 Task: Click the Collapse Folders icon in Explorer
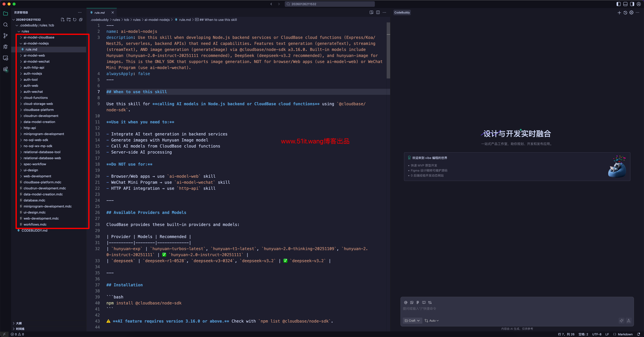click(81, 19)
